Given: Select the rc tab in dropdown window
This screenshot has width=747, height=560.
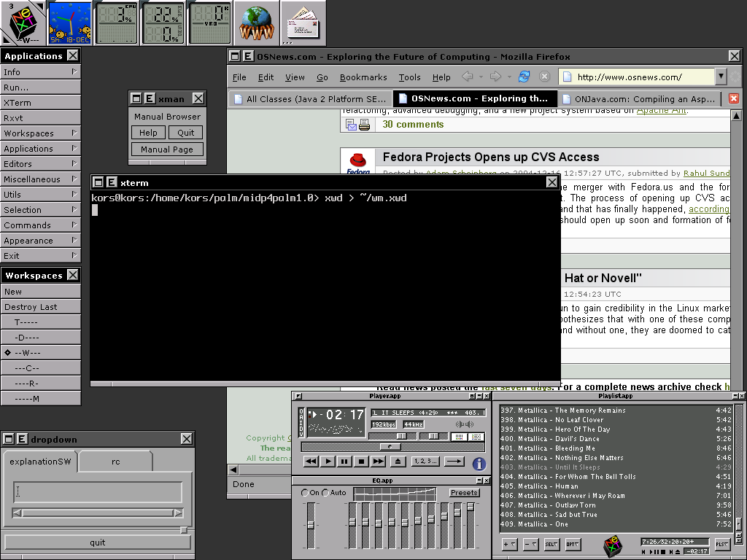Looking at the screenshot, I should tap(116, 462).
